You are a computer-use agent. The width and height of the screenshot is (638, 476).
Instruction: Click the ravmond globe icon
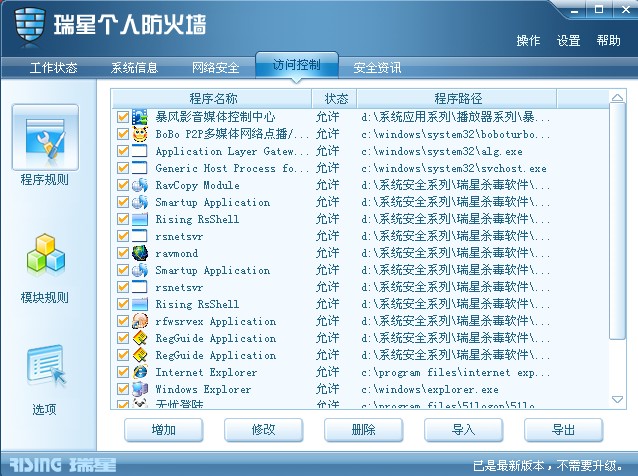[140, 253]
